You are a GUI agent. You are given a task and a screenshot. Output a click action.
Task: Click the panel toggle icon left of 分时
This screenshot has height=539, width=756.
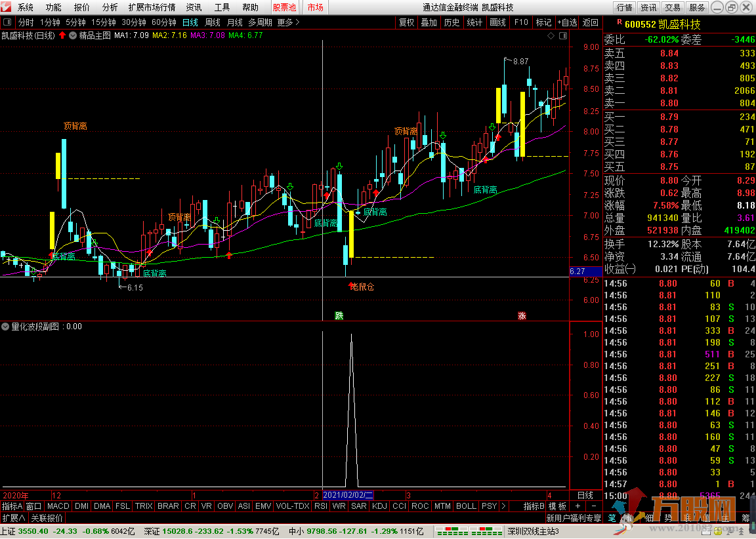(7, 22)
